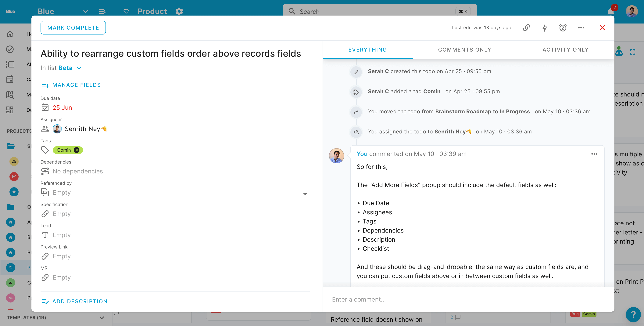Open Dashboards sidebar icon
This screenshot has height=326, width=644.
pos(10,110)
